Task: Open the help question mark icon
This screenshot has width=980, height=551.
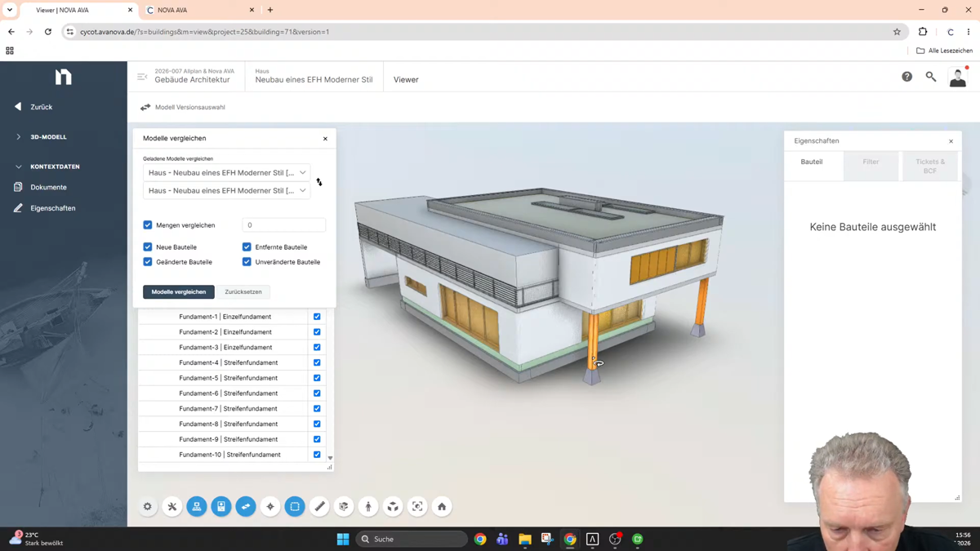Action: tap(906, 77)
